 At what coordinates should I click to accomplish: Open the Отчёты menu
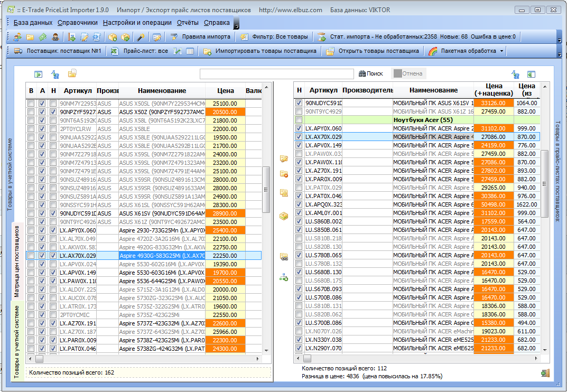pos(188,23)
